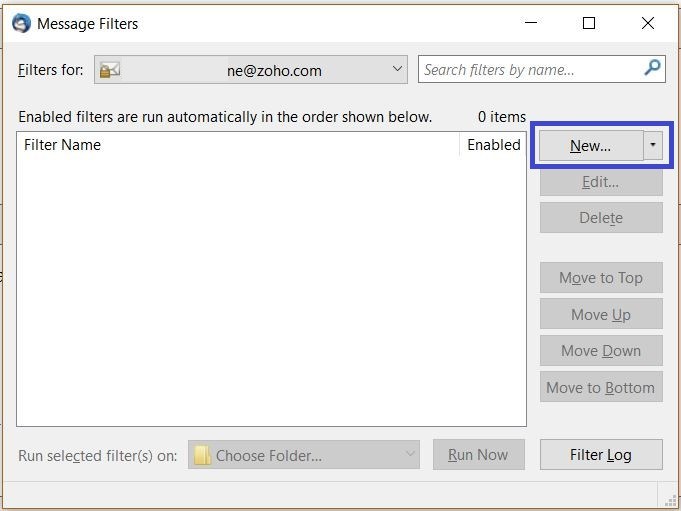Open the Filters for account dropdown
681x511 pixels.
click(251, 69)
